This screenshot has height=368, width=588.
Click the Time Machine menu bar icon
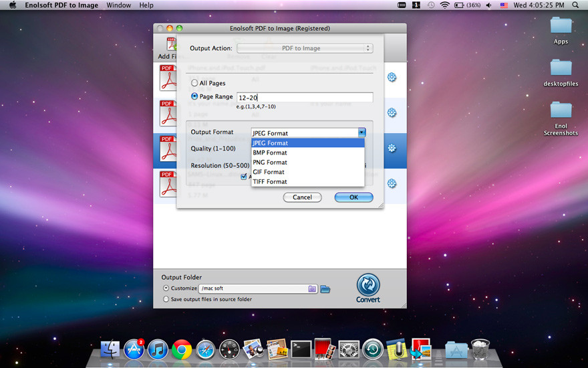point(431,5)
